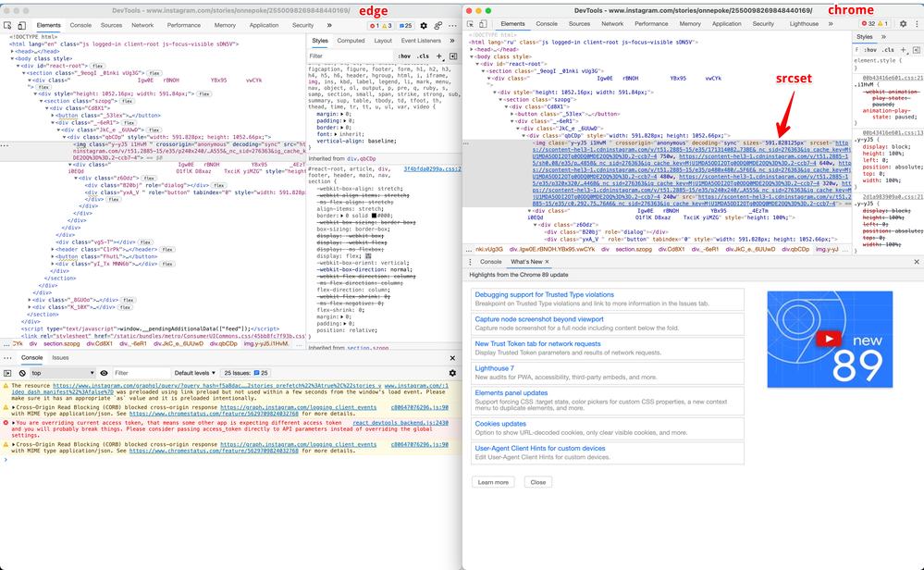Switch to Application tab in Chrome DevTools
The image size is (924, 570).
click(727, 24)
